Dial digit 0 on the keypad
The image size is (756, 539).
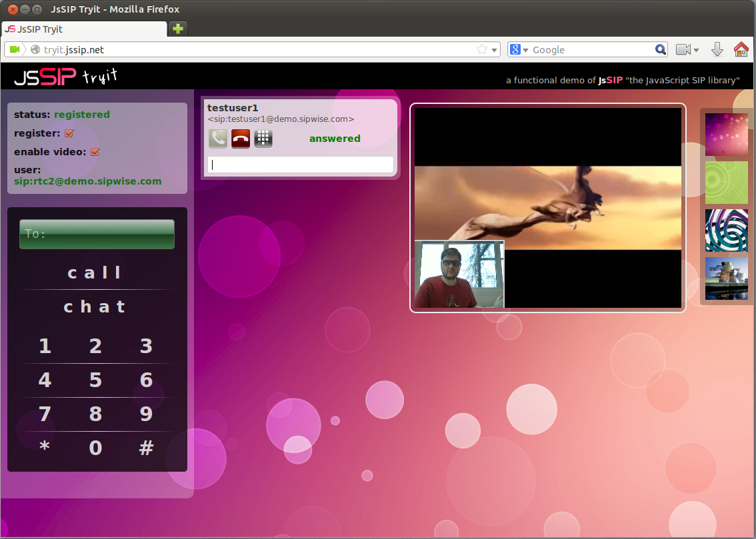coord(95,448)
